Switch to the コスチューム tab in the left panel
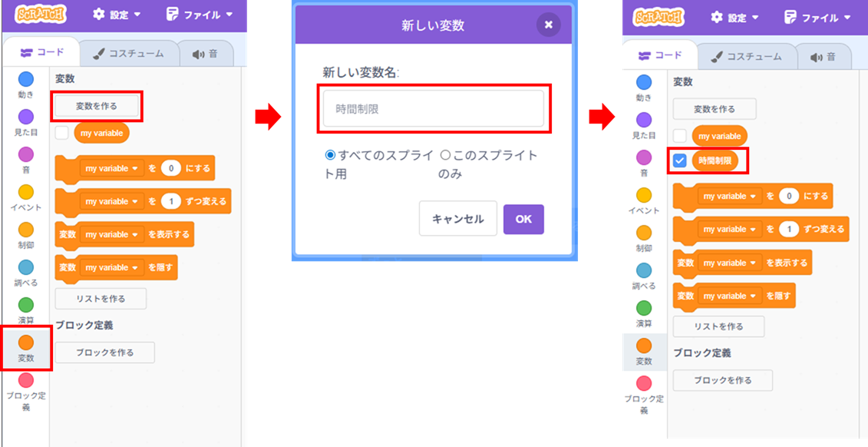This screenshot has width=868, height=447. 128,53
